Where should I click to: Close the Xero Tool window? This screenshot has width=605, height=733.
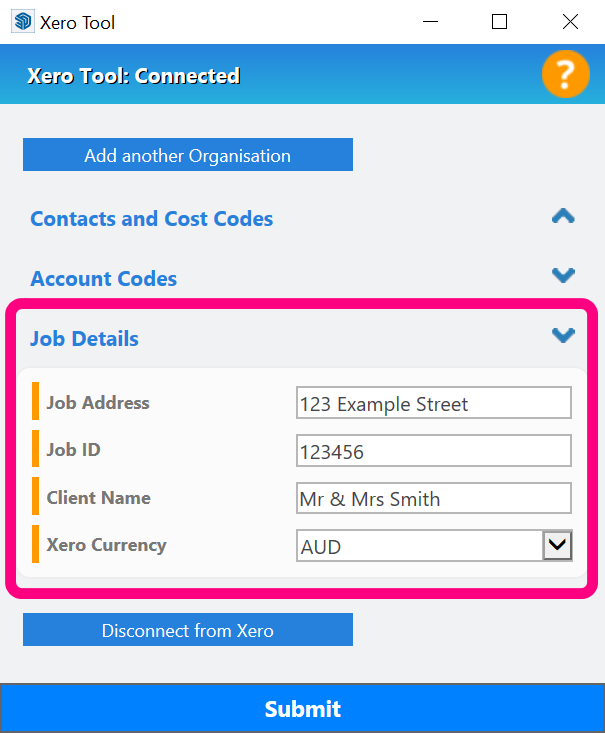[x=570, y=22]
